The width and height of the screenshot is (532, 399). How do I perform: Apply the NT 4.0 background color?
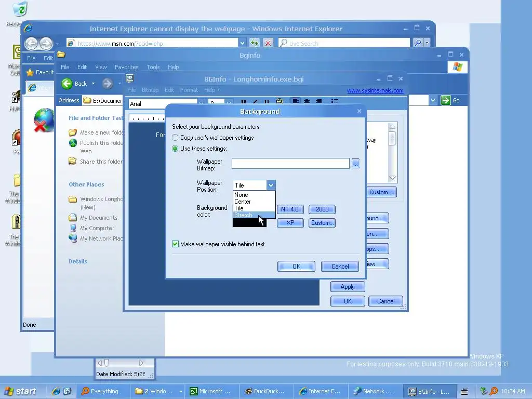pos(290,209)
